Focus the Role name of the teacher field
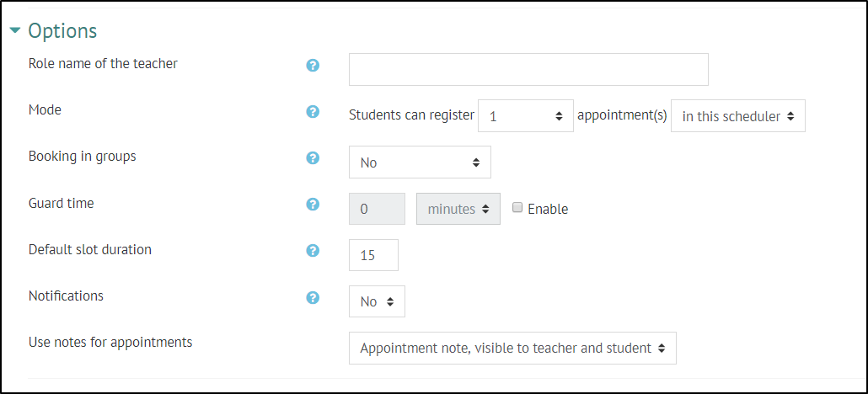 pyautogui.click(x=528, y=70)
